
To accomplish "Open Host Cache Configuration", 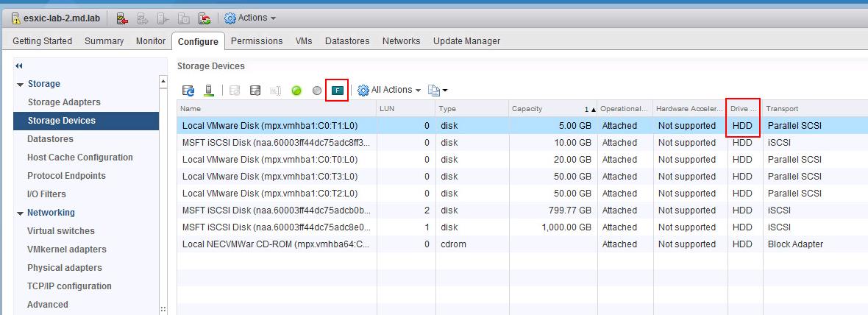I will tap(79, 157).
